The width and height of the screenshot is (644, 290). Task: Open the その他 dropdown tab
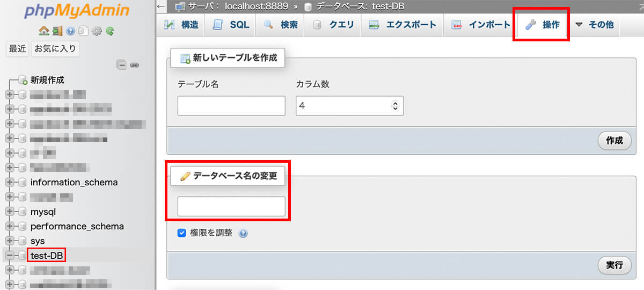(x=594, y=25)
